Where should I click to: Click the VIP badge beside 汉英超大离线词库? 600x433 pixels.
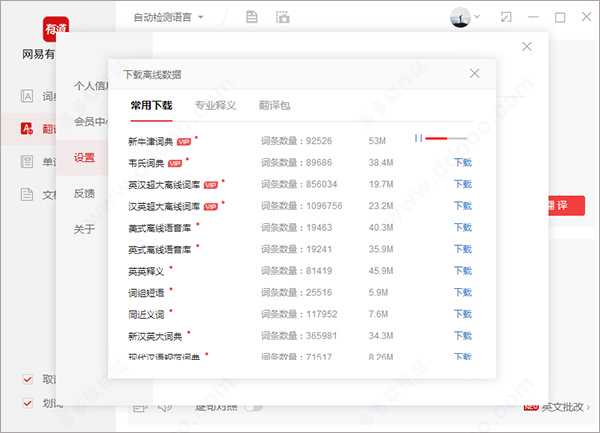211,207
